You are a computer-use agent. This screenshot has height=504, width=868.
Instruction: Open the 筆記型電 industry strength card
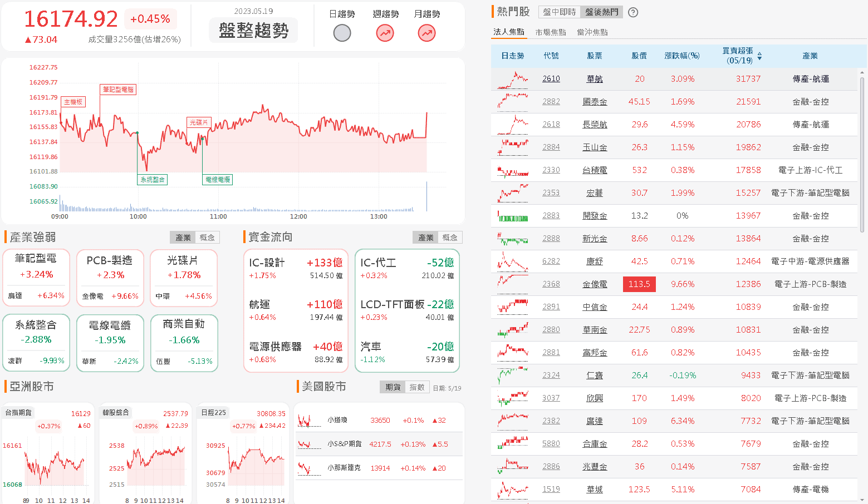(36, 278)
